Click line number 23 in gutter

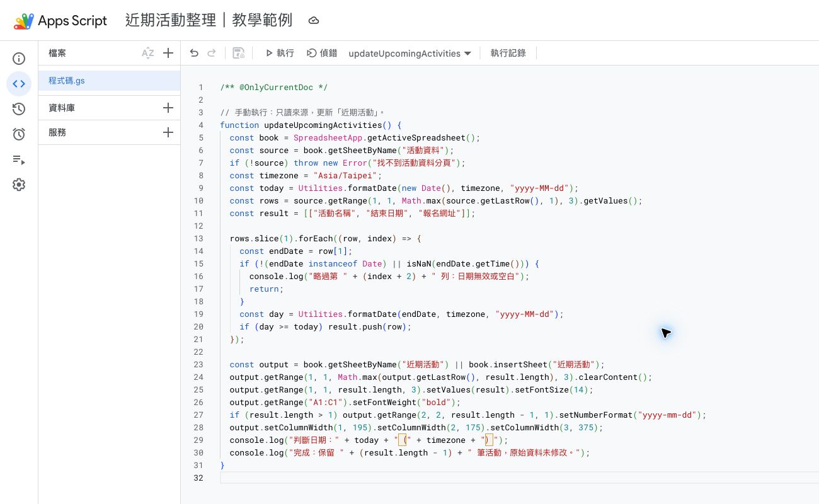pyautogui.click(x=199, y=364)
